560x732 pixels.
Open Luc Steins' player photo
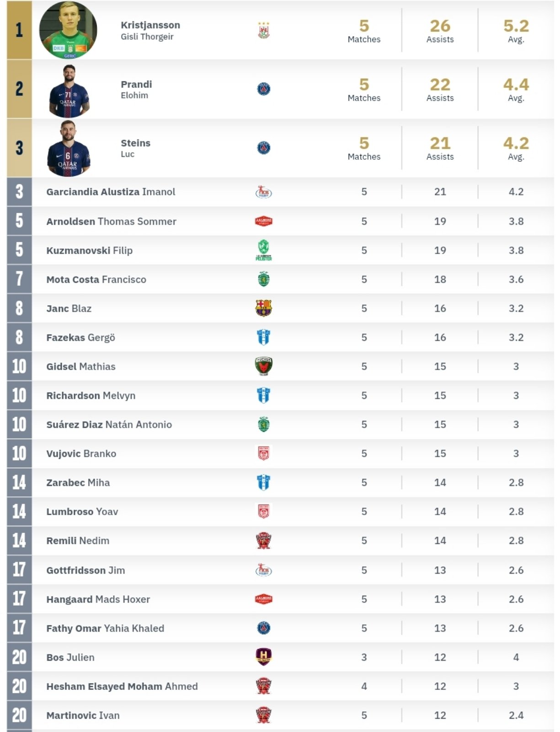click(x=69, y=148)
